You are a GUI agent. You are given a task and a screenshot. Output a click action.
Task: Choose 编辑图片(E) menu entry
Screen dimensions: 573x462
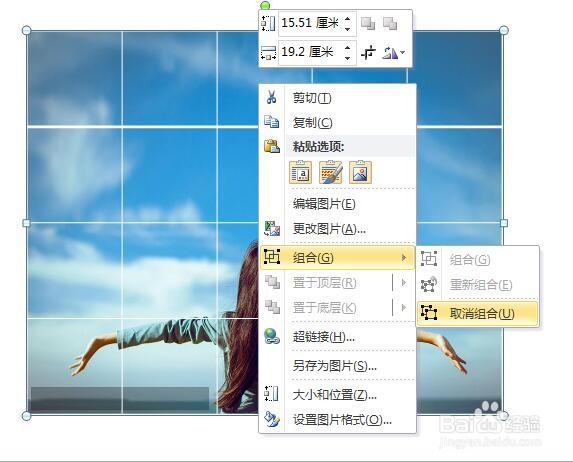click(338, 204)
